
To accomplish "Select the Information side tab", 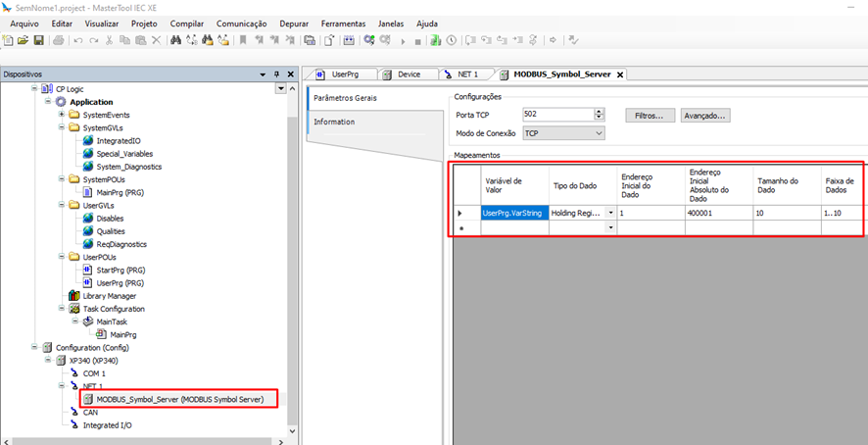I will point(334,122).
